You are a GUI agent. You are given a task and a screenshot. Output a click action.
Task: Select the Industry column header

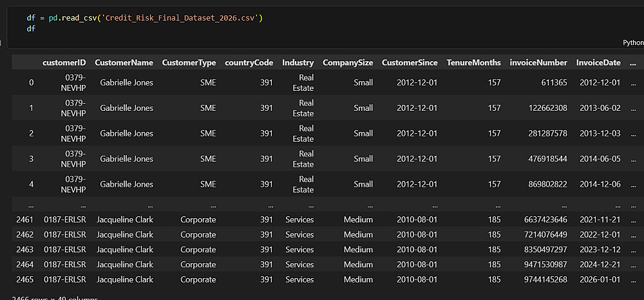point(298,62)
